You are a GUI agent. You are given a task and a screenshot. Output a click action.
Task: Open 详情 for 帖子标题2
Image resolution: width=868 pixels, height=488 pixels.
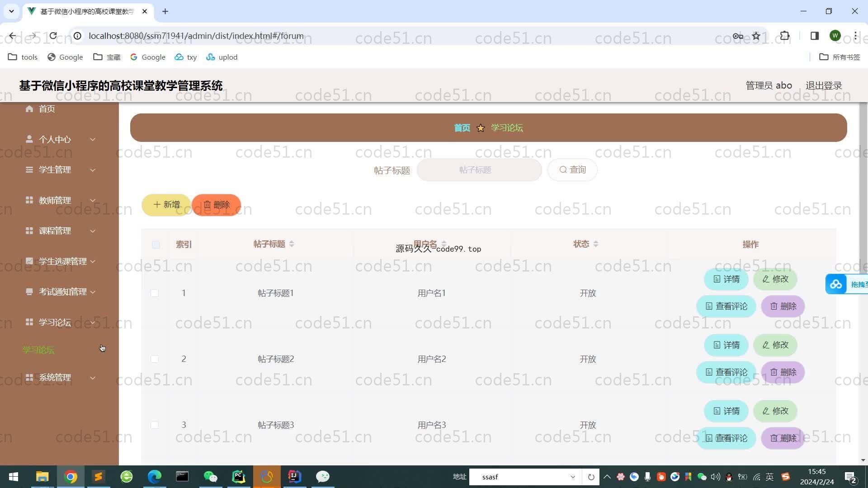pos(726,345)
